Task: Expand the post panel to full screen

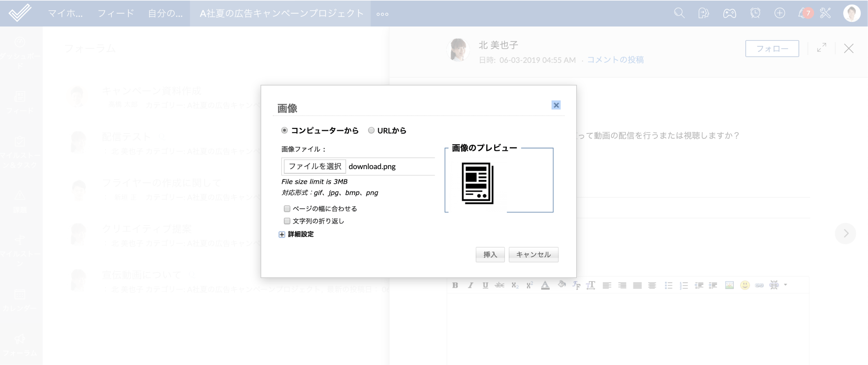Action: click(x=821, y=48)
